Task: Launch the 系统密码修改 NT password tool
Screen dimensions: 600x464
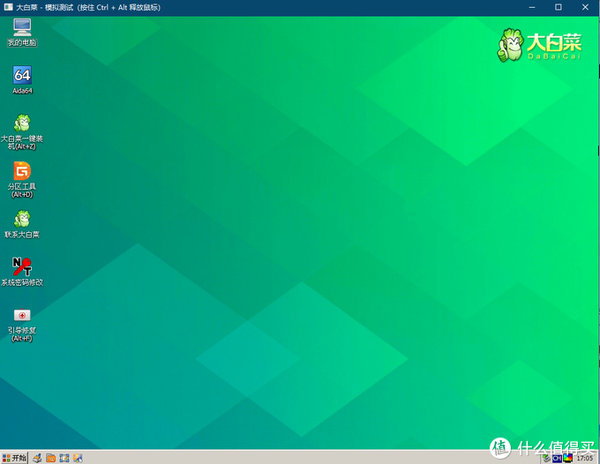Action: 22,272
